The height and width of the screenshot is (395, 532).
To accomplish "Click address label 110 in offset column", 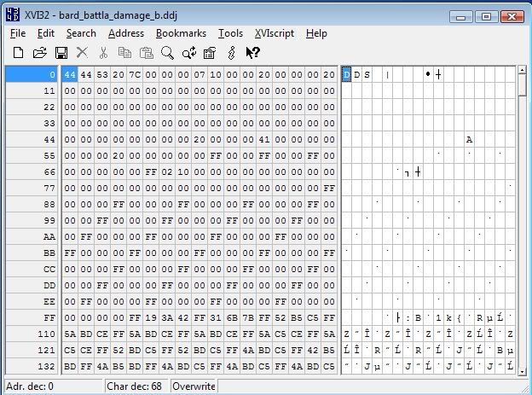I will coord(32,334).
